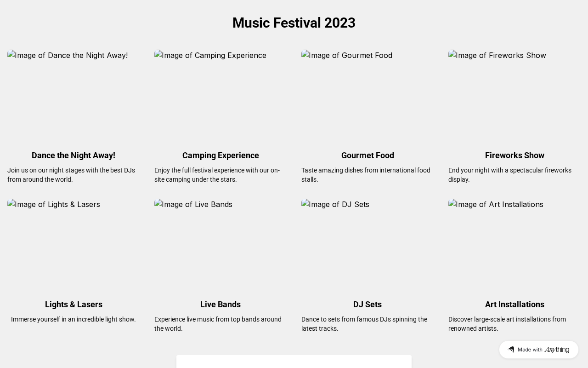
Task: Click the bird logo icon in the badge
Action: tap(511, 350)
